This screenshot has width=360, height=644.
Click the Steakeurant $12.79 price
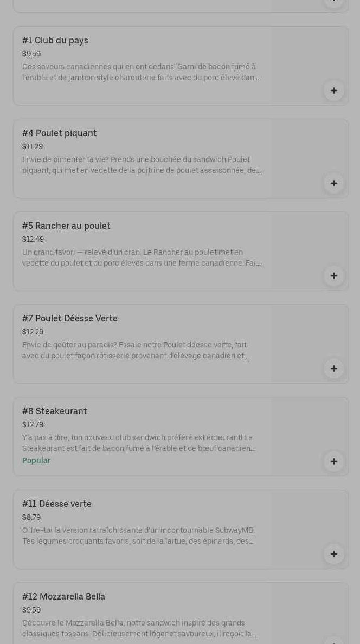[x=33, y=425]
